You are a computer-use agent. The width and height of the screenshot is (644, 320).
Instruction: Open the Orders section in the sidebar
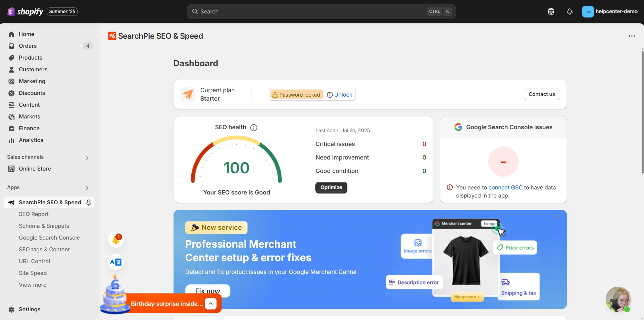coord(28,46)
